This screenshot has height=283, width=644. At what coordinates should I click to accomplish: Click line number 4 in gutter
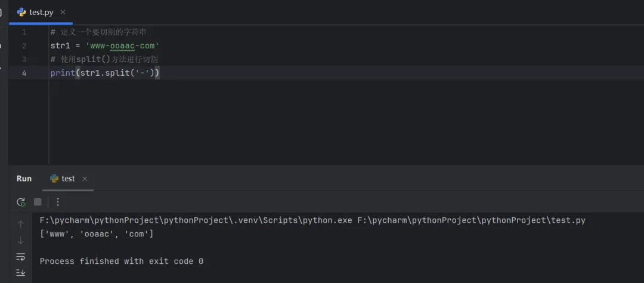(x=24, y=73)
